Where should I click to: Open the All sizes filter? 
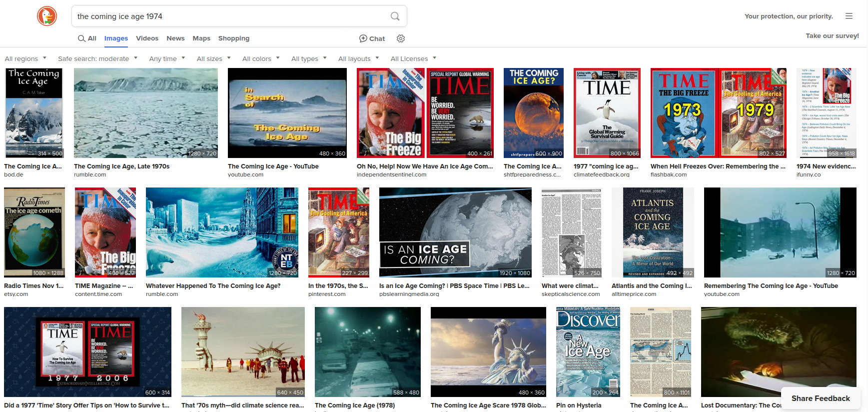point(213,58)
